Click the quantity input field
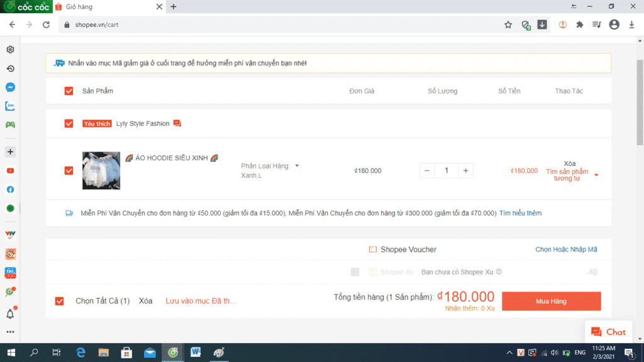 [x=447, y=171]
